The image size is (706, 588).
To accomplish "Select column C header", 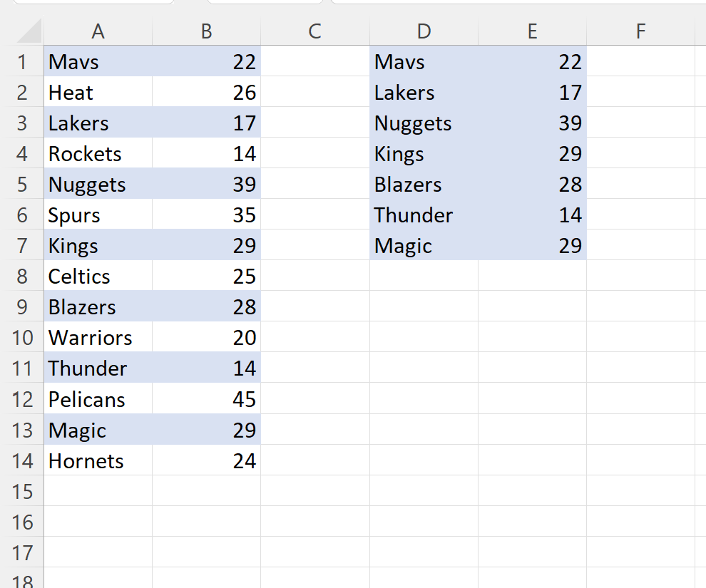I will 315,31.
